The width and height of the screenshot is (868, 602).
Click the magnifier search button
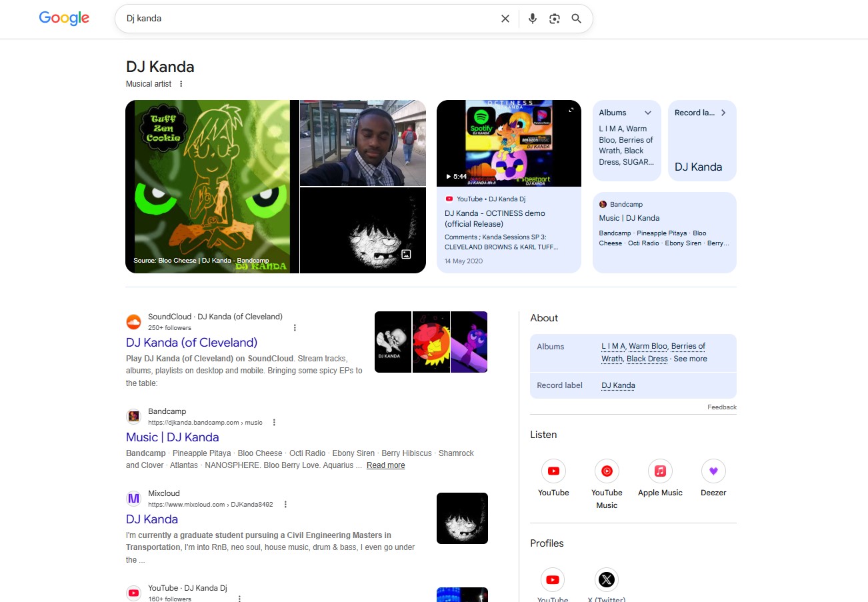(577, 19)
